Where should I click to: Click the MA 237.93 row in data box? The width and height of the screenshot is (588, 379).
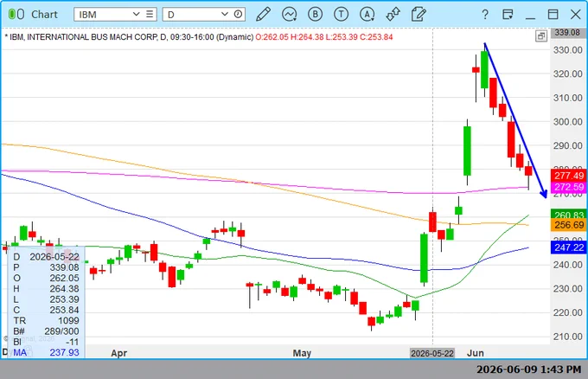46,352
